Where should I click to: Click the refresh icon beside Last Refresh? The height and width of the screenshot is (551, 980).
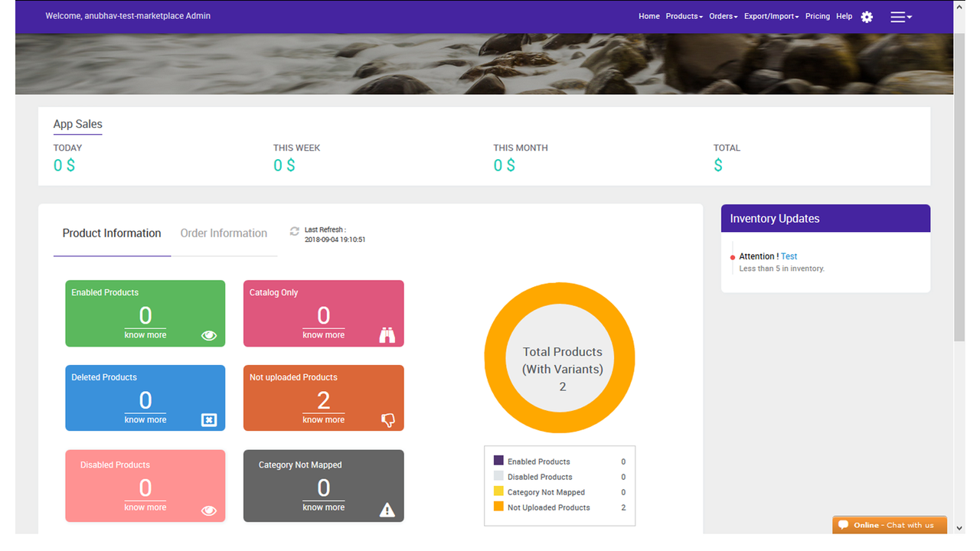(x=295, y=231)
